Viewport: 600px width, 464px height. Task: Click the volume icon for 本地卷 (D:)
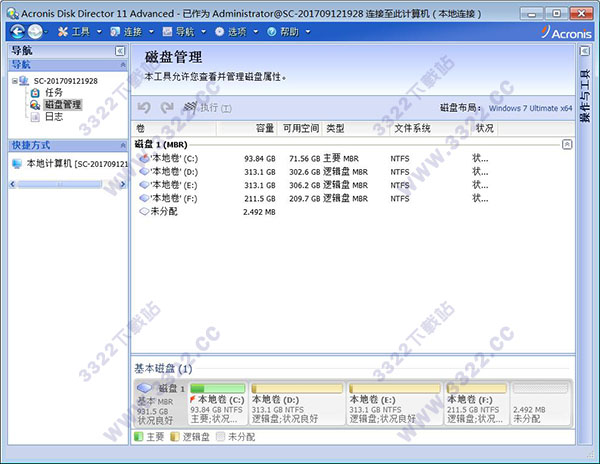(144, 172)
